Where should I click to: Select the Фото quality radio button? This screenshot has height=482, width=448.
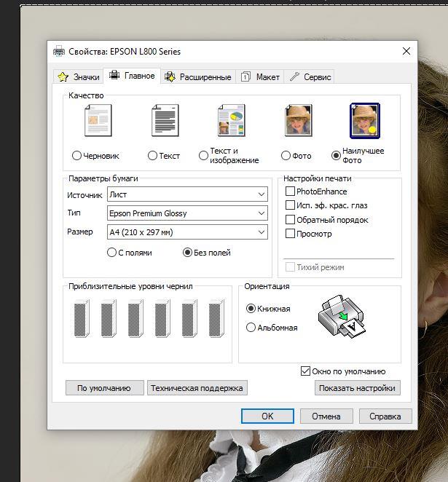(x=286, y=156)
